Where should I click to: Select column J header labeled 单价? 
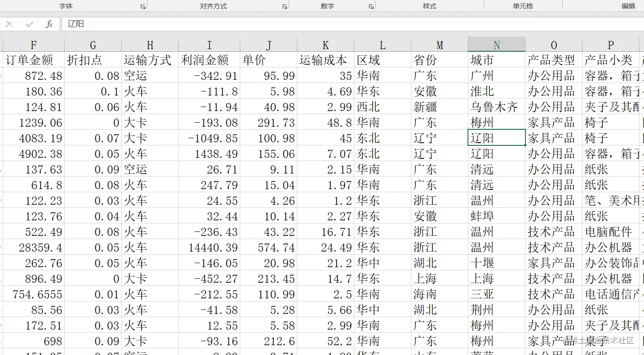click(x=268, y=45)
